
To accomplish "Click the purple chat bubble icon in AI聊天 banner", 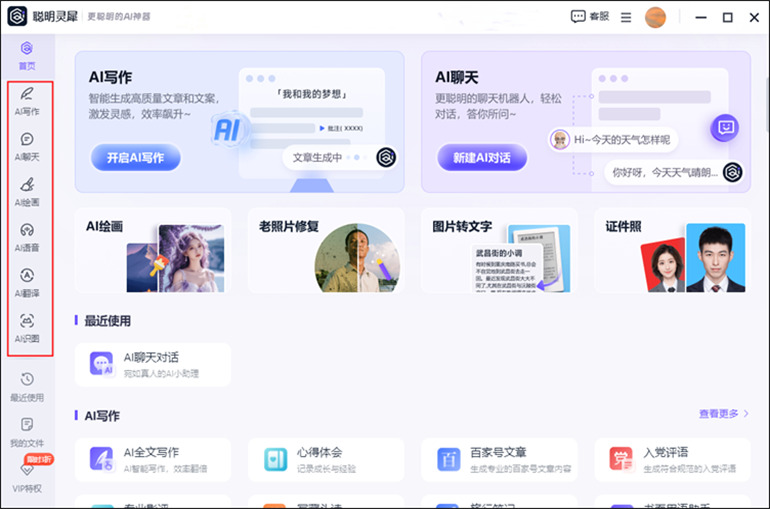I will coord(724,128).
